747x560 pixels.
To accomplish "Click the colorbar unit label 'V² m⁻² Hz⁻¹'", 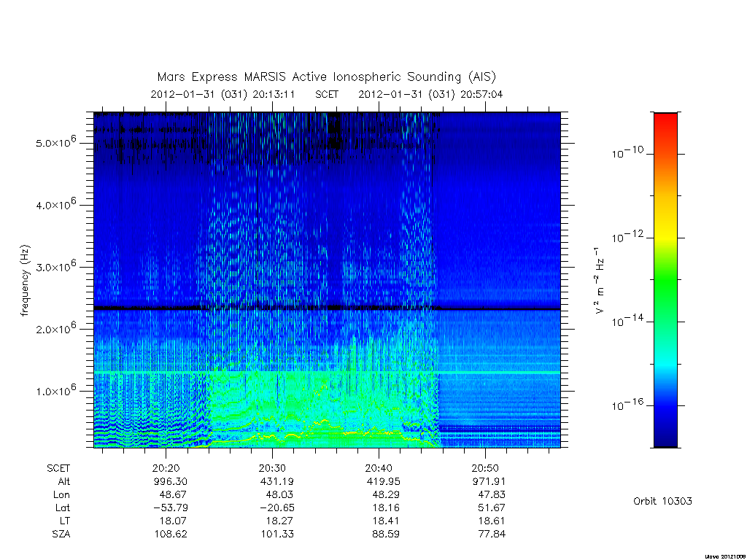I will coord(600,281).
